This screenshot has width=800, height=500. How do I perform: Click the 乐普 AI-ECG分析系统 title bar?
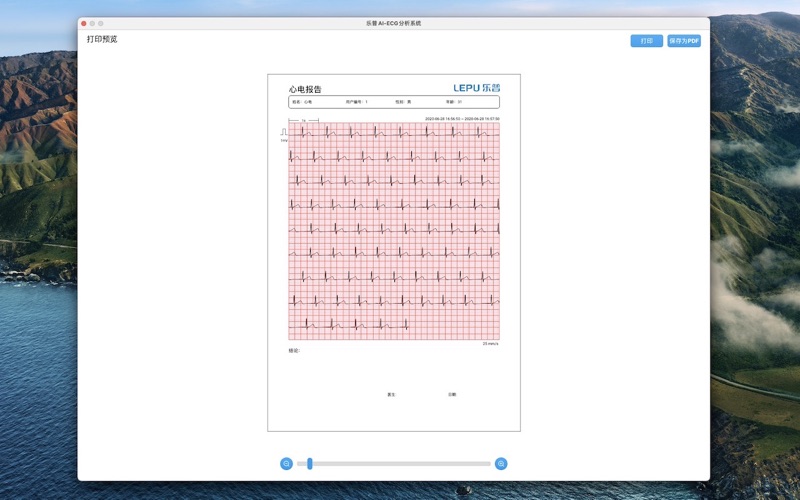click(394, 23)
